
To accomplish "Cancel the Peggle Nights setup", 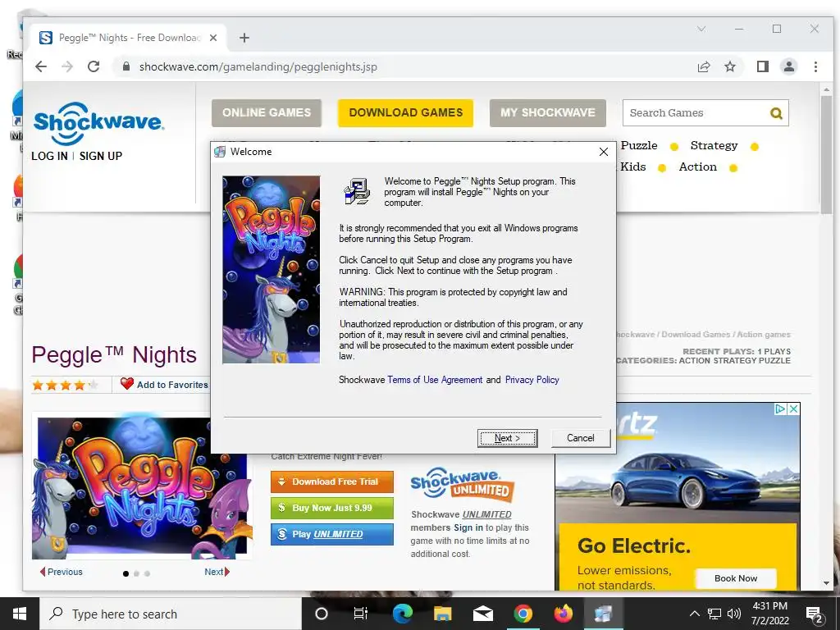I will point(580,438).
